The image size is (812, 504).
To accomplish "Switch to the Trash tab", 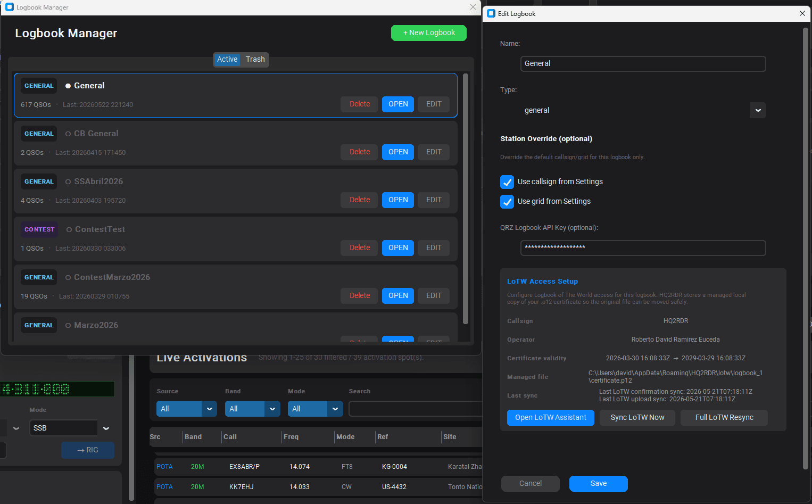I will 255,60.
